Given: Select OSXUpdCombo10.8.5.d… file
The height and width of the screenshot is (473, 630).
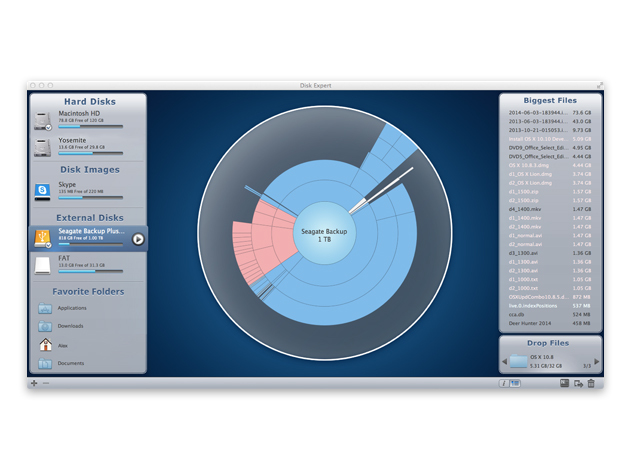Looking at the screenshot, I should coord(550,297).
